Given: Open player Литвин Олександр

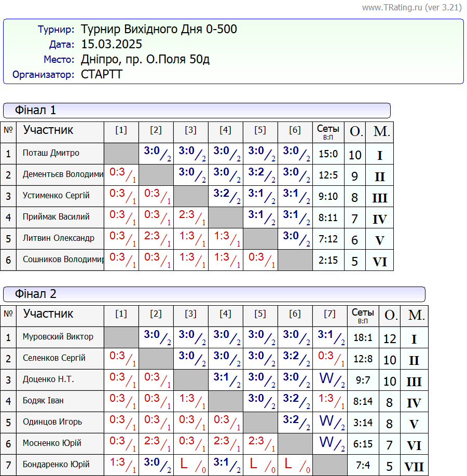Looking at the screenshot, I should [x=58, y=238].
